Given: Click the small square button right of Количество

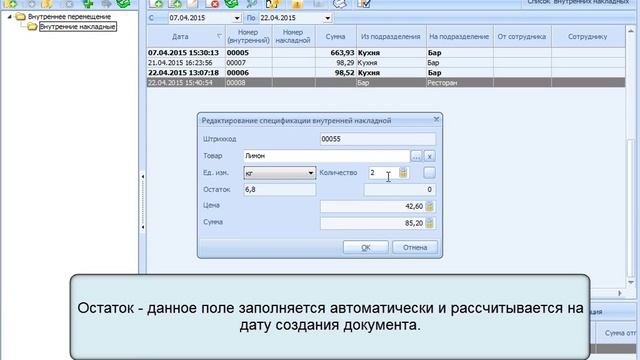Looking at the screenshot, I should pos(429,173).
